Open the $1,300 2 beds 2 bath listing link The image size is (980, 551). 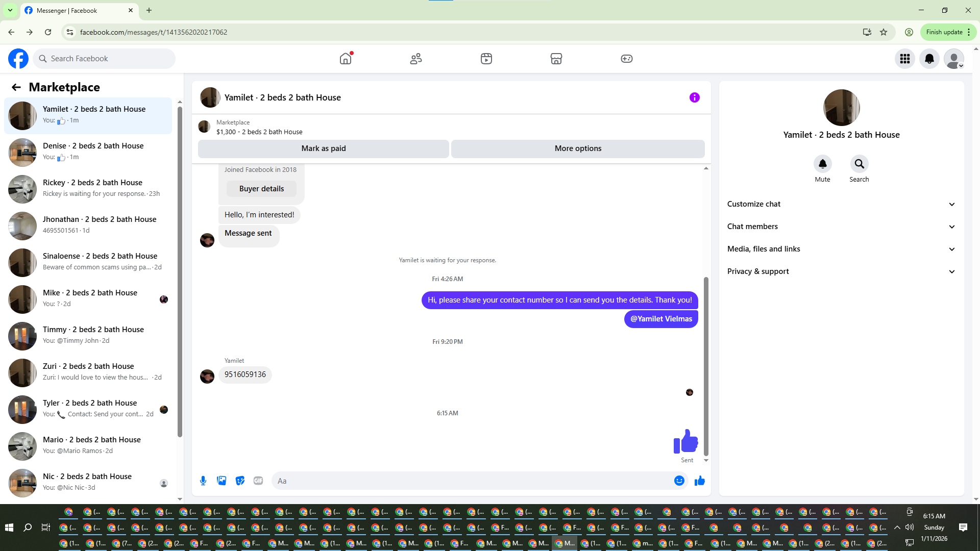(259, 132)
